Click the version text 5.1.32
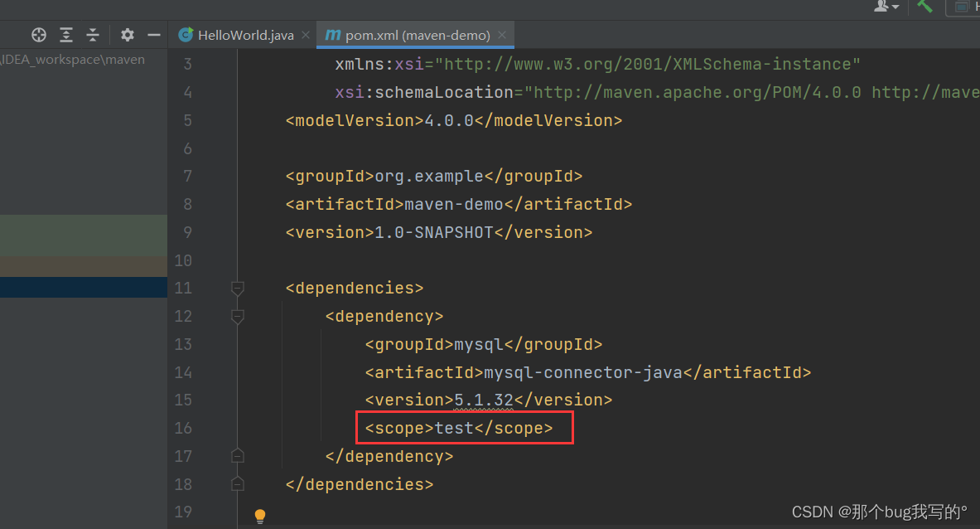Viewport: 980px width, 529px height. click(484, 400)
